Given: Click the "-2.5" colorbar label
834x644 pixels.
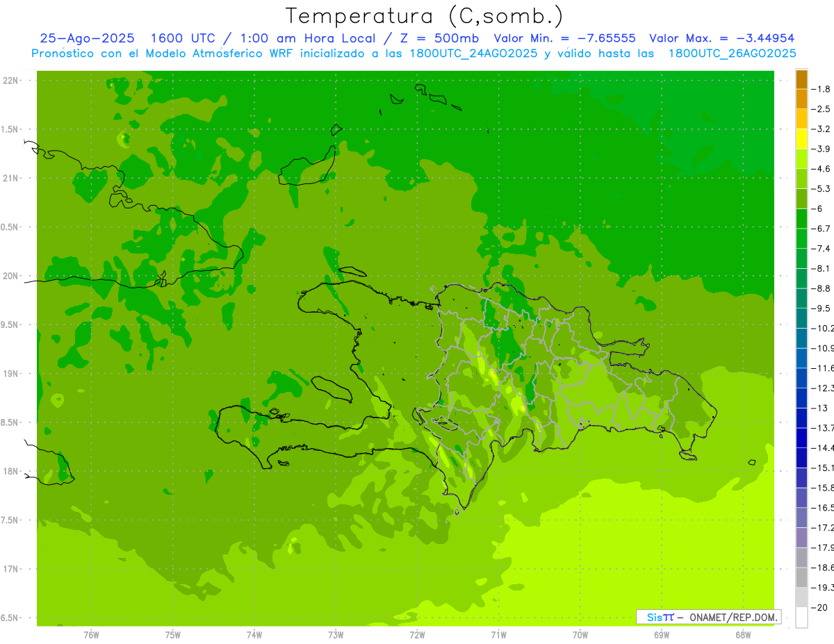Looking at the screenshot, I should coord(821,109).
